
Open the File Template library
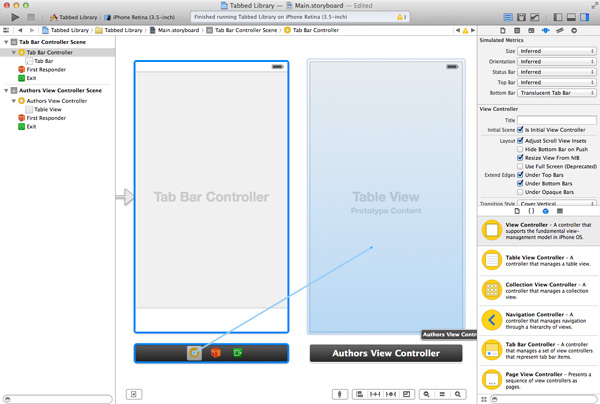(x=517, y=211)
